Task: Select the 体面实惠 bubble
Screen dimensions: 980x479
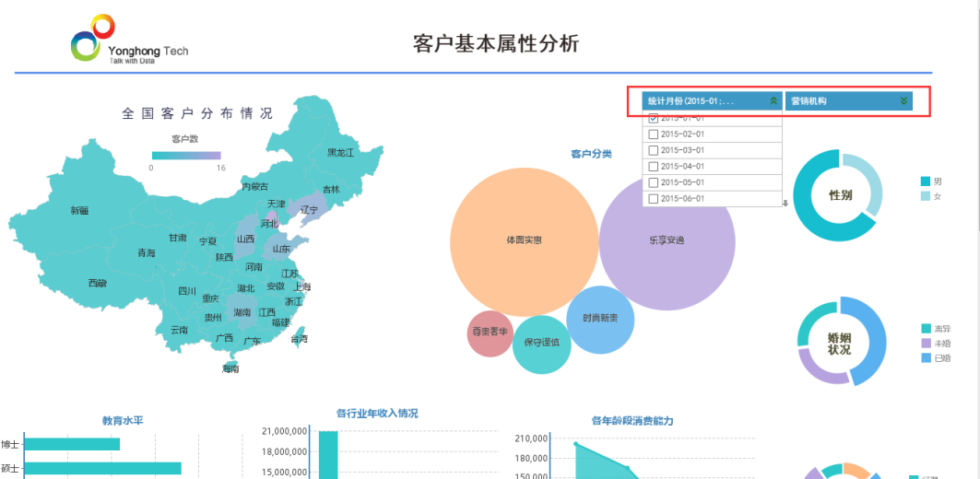Action: pyautogui.click(x=525, y=241)
